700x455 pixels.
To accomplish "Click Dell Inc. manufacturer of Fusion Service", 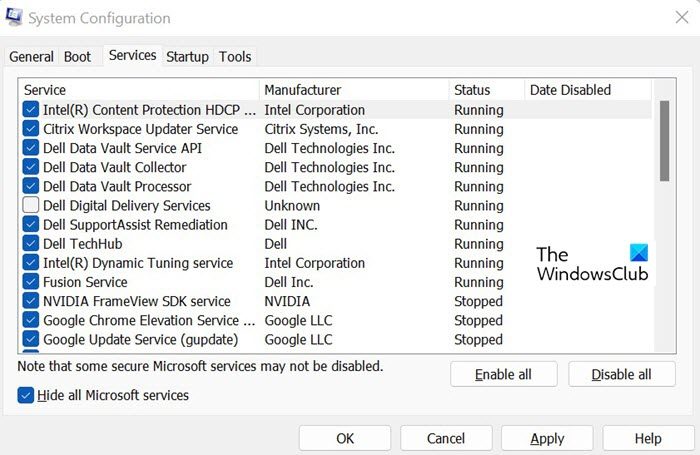I will pyautogui.click(x=289, y=282).
